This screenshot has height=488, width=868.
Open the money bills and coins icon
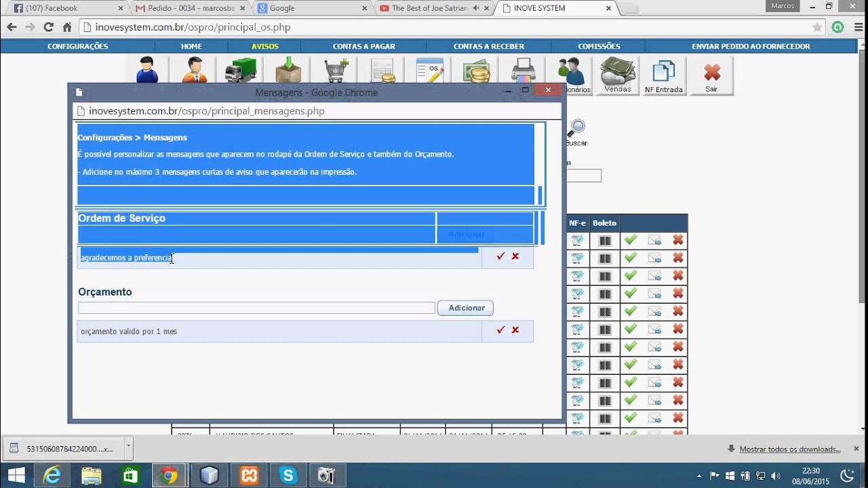click(x=477, y=70)
